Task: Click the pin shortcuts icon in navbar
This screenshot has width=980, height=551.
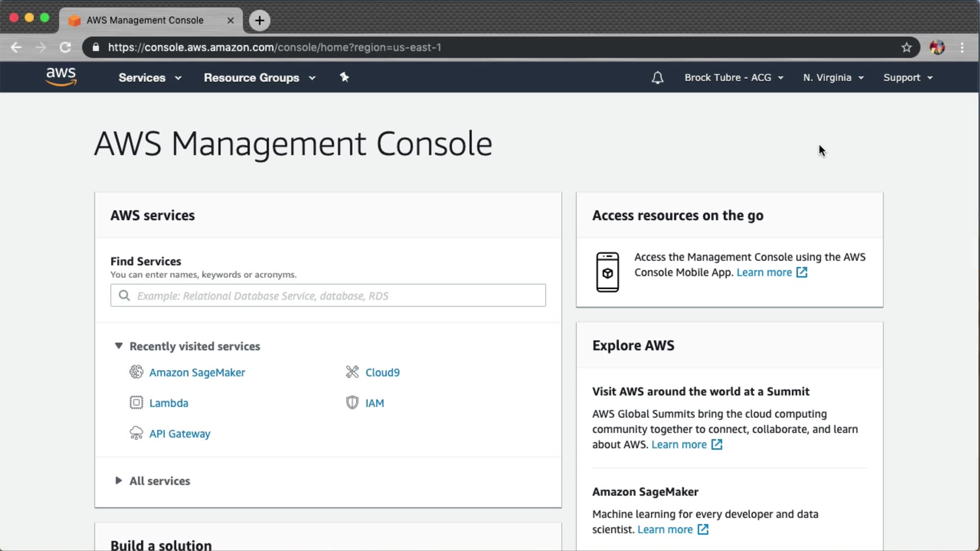Action: pos(345,77)
